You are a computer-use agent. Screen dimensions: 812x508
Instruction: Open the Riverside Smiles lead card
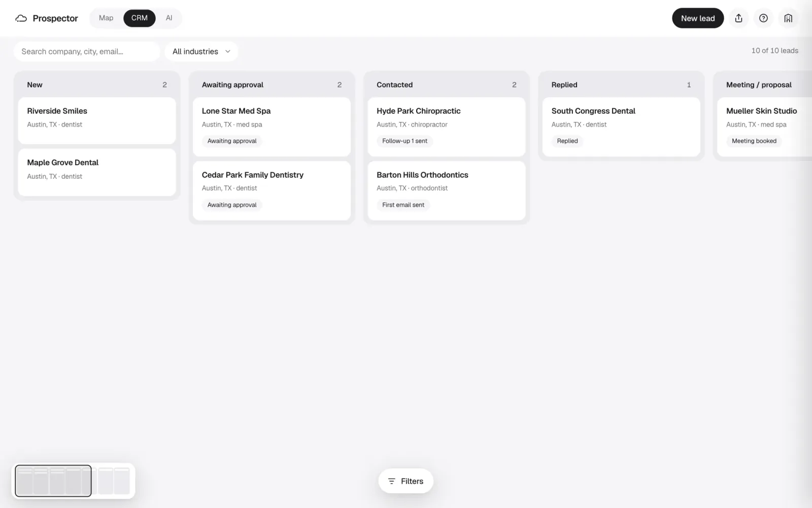tap(97, 121)
